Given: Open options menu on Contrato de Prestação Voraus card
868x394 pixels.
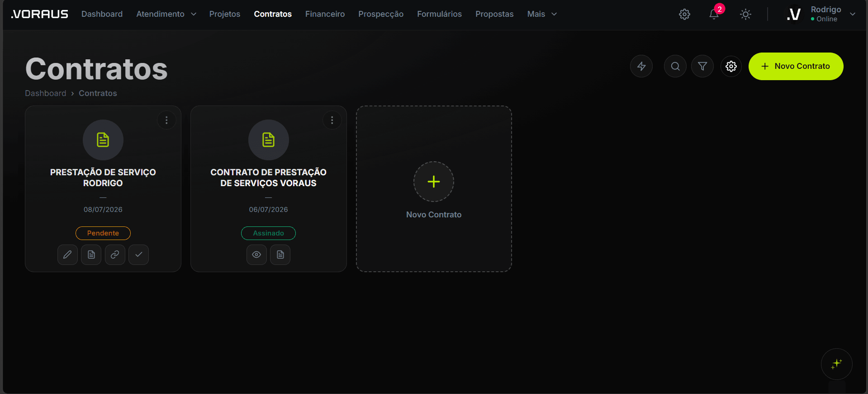Looking at the screenshot, I should 332,120.
